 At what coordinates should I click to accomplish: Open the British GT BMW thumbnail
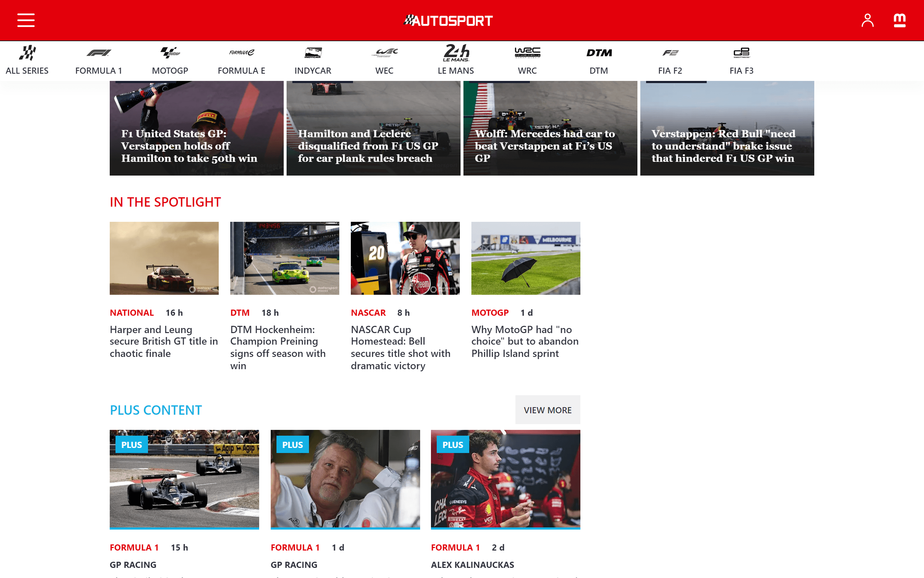(x=164, y=258)
